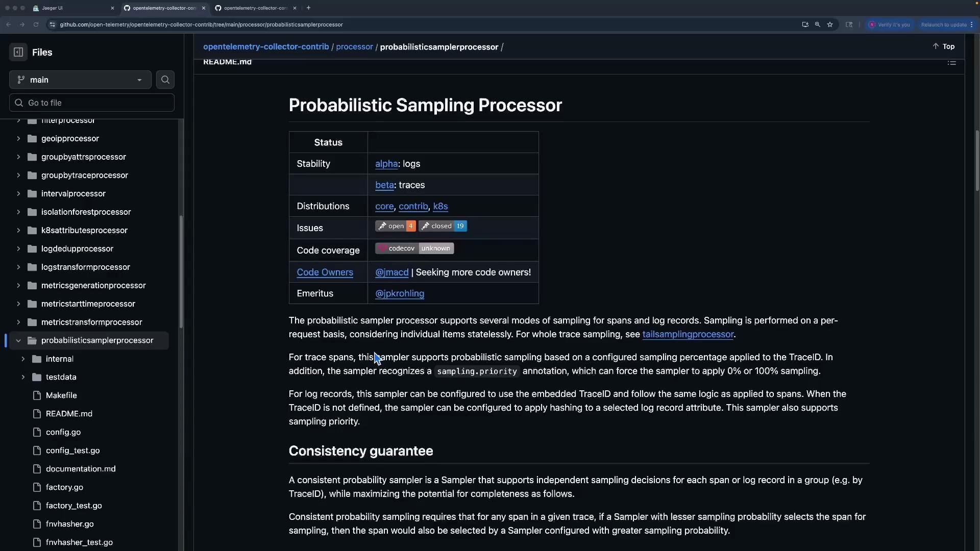Screen dimensions: 980x551
Task: Visit the @jpkrohling profile link
Action: coord(400,293)
